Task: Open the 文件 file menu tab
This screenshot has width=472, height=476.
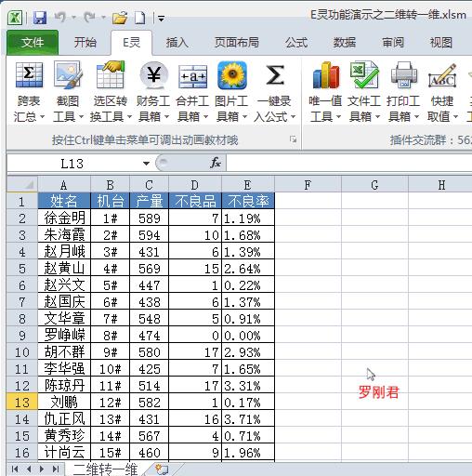Action: coord(33,43)
